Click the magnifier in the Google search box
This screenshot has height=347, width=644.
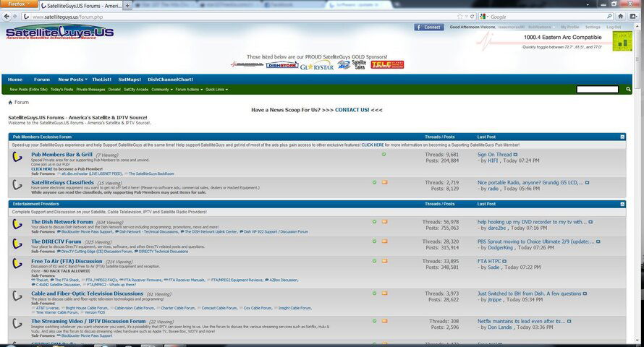(x=609, y=17)
